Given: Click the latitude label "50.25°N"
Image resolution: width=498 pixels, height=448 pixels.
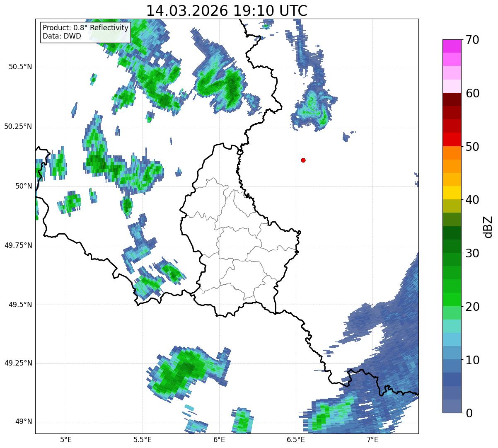Looking at the screenshot, I should pyautogui.click(x=18, y=126).
